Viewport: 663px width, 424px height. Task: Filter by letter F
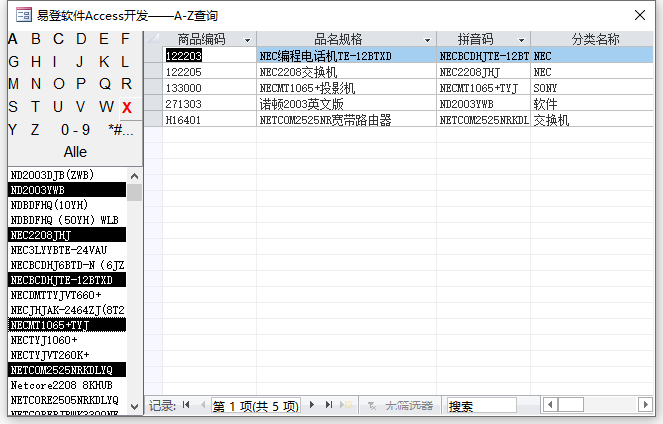tap(125, 39)
